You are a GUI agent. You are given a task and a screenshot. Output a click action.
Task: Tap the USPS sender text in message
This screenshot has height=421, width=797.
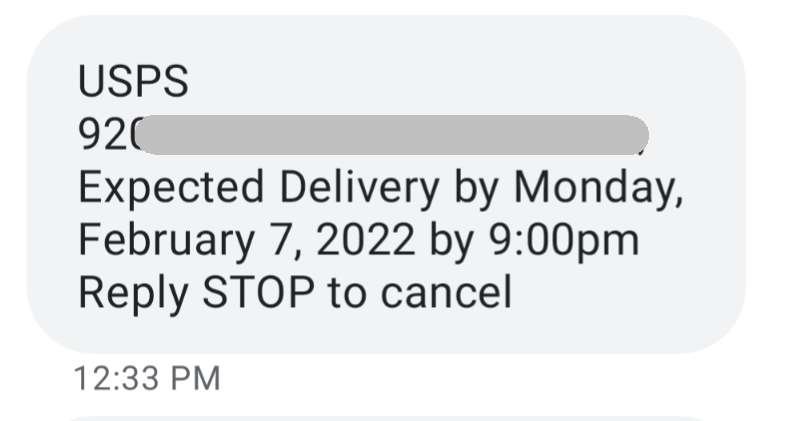(x=133, y=81)
